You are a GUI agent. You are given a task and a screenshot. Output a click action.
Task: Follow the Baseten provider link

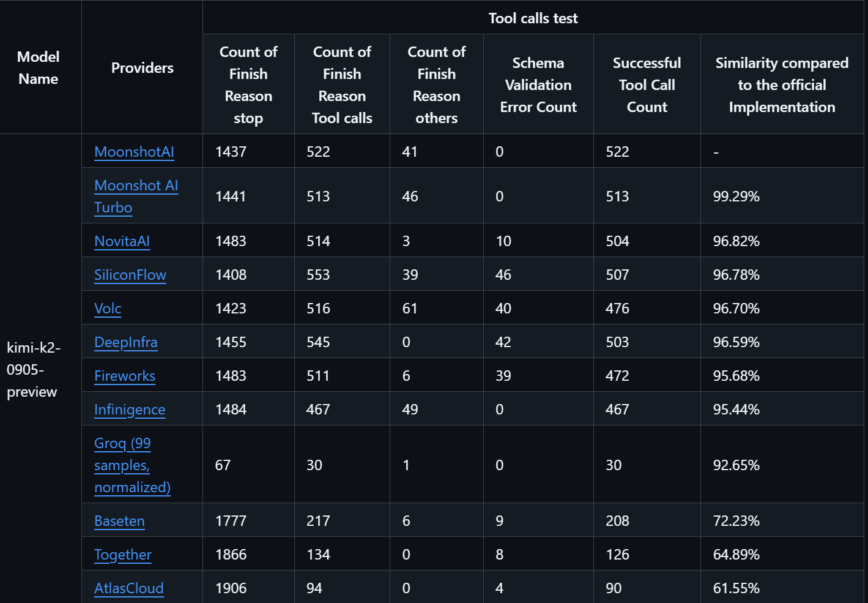click(119, 521)
